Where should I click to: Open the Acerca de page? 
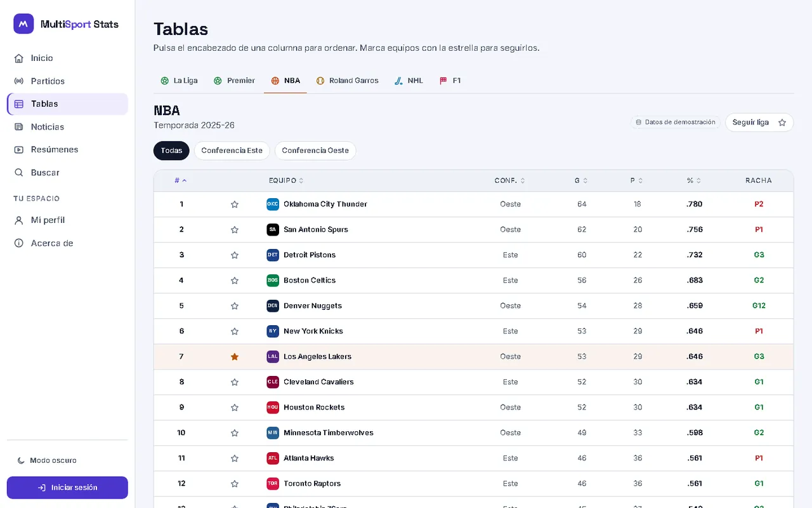pyautogui.click(x=67, y=243)
